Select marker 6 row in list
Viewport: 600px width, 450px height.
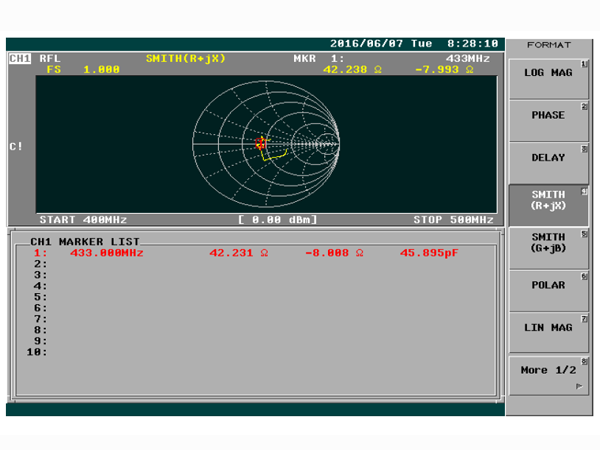pos(41,308)
